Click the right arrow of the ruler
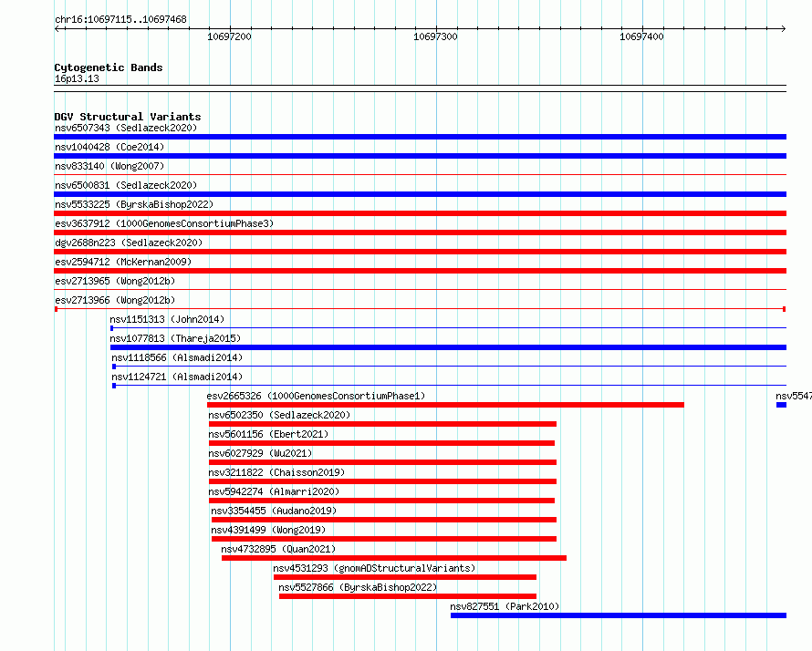The image size is (812, 651). [784, 29]
